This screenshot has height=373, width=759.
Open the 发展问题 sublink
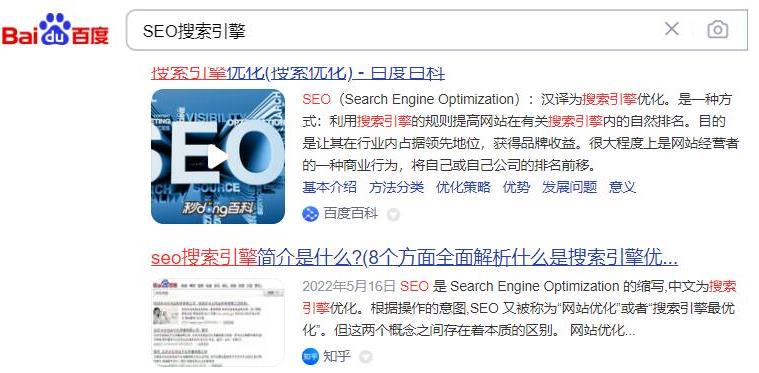tap(569, 187)
